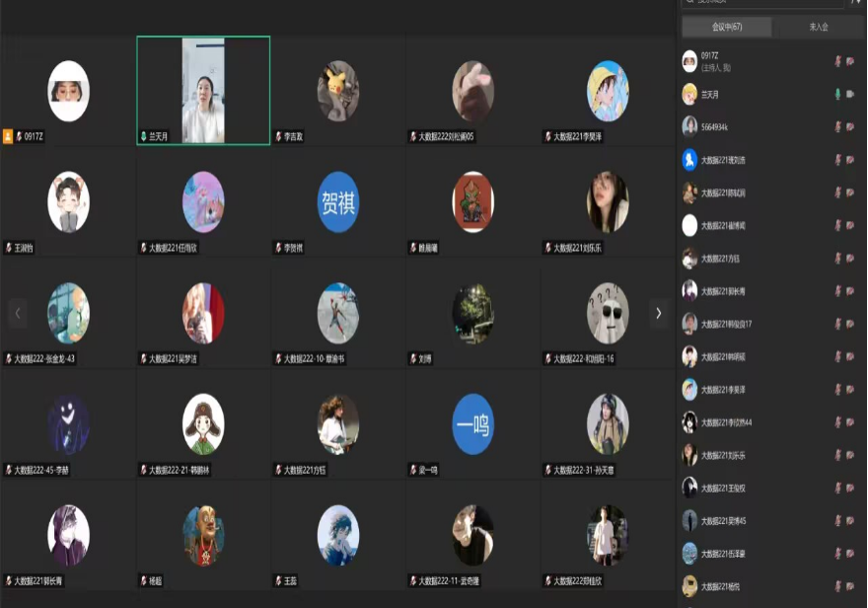Switch to the 会议中(67) tab

point(727,27)
